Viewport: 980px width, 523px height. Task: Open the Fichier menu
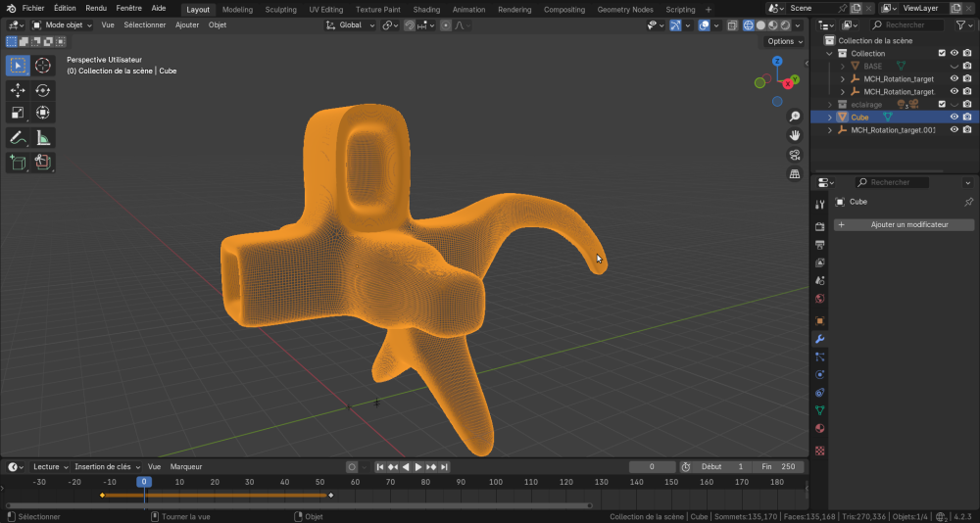coord(33,9)
